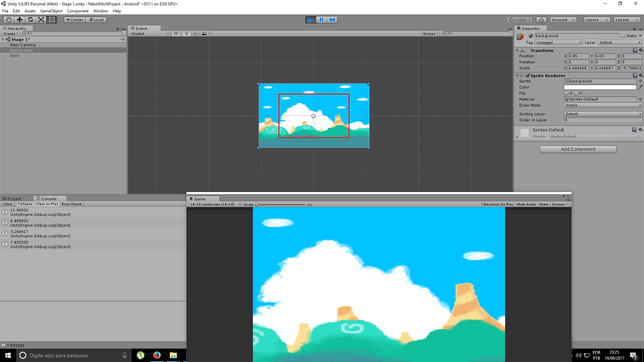Toggle scene lighting sun icon

tap(187, 34)
